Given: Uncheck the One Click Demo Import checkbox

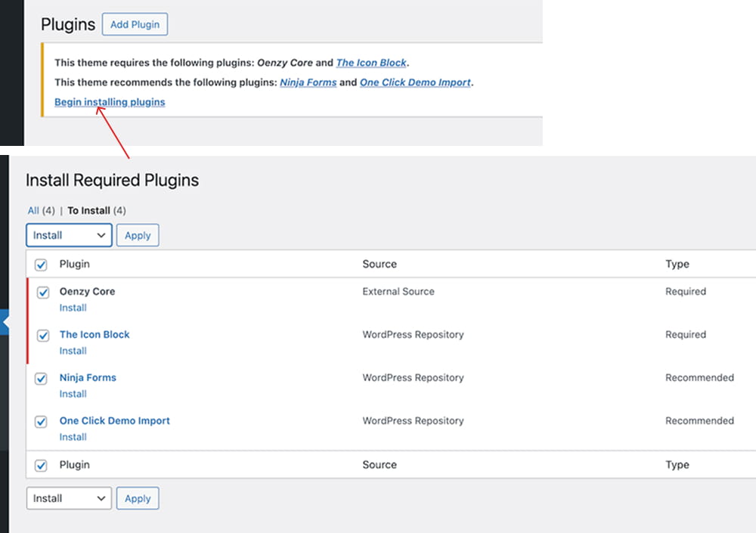Looking at the screenshot, I should click(42, 421).
